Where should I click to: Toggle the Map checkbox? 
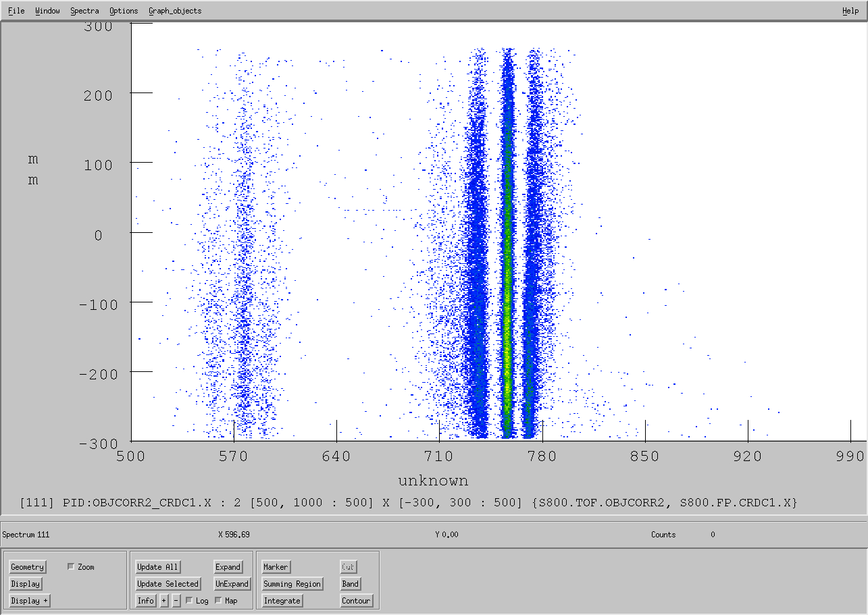coord(218,601)
